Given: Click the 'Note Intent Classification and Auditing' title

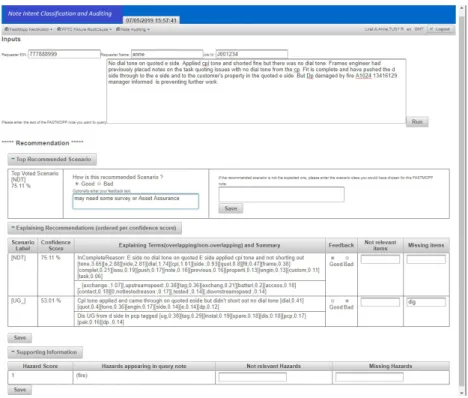Looking at the screenshot, I should click(x=60, y=14).
